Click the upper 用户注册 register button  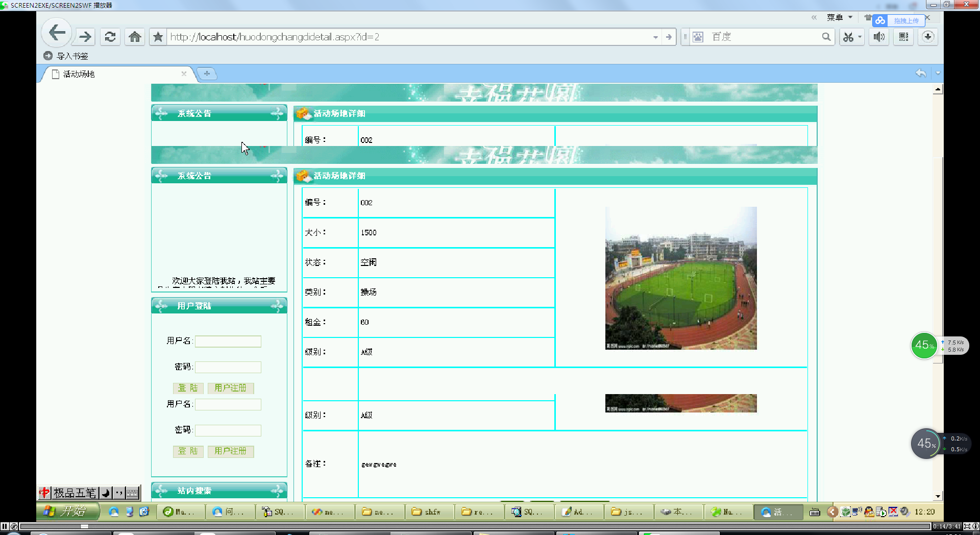[x=231, y=388]
